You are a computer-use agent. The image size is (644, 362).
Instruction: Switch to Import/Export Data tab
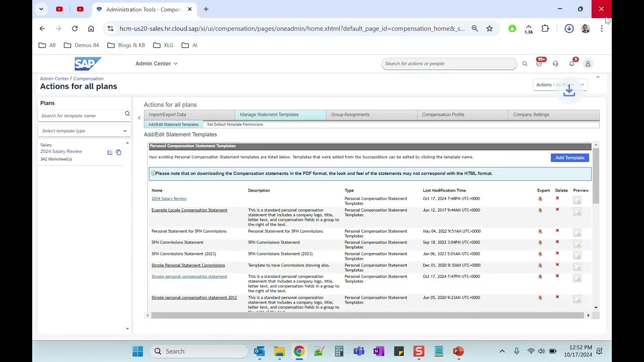[189, 115]
